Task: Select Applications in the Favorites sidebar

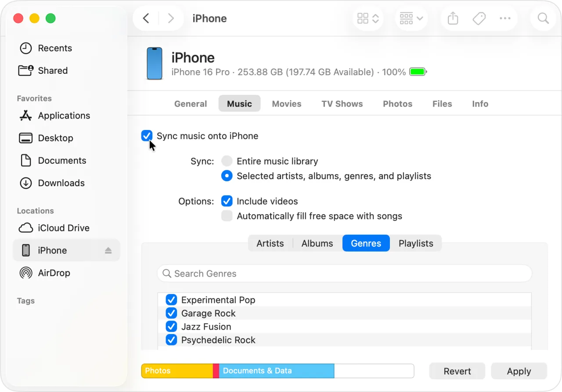Action: point(63,115)
